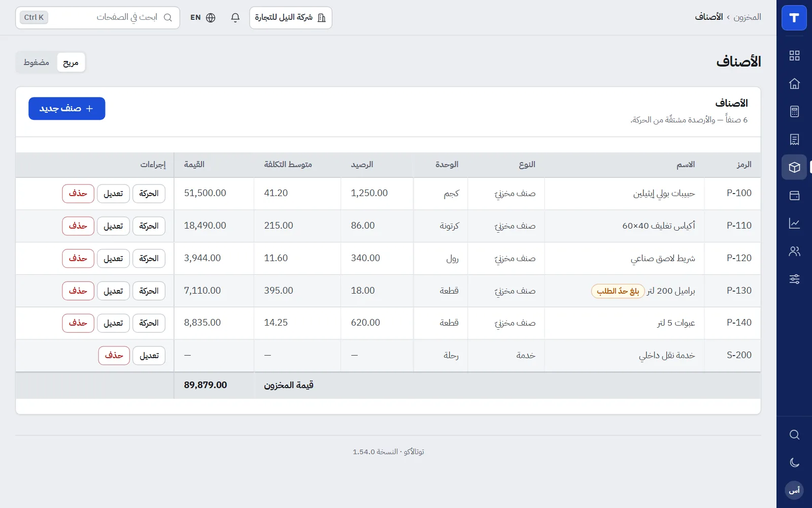Click الحركة for item P-130

149,291
